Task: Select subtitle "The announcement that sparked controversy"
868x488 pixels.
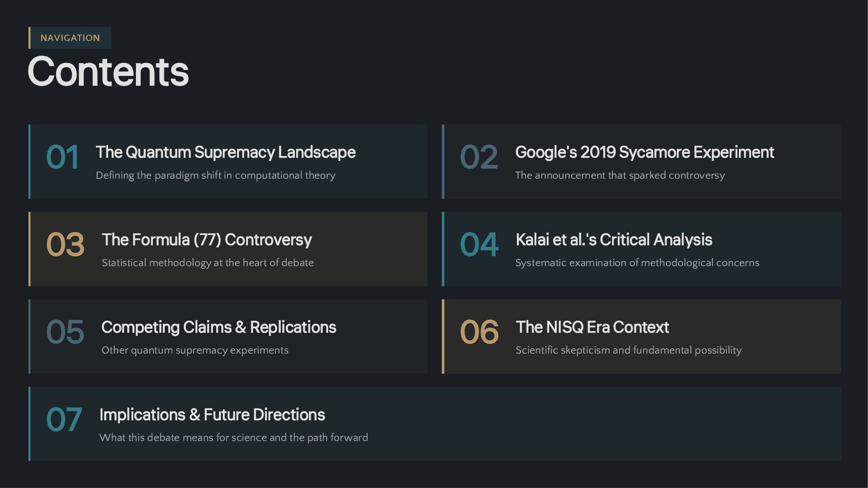Action: 620,175
